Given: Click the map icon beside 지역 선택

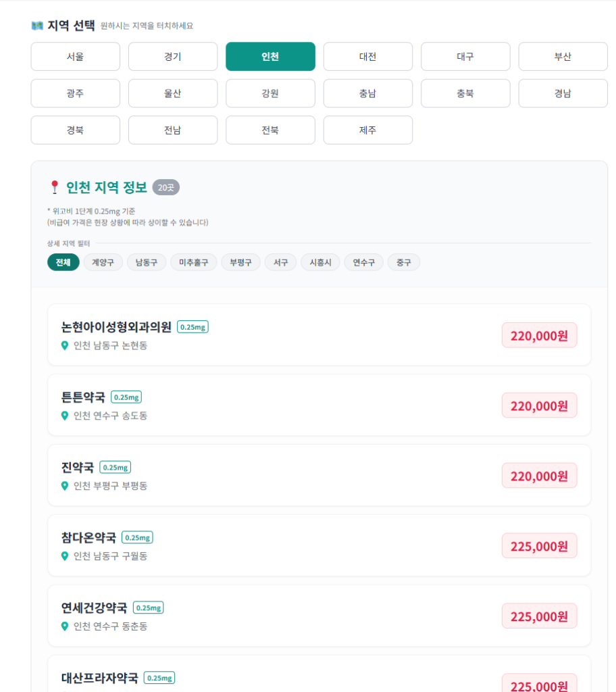Looking at the screenshot, I should point(37,26).
